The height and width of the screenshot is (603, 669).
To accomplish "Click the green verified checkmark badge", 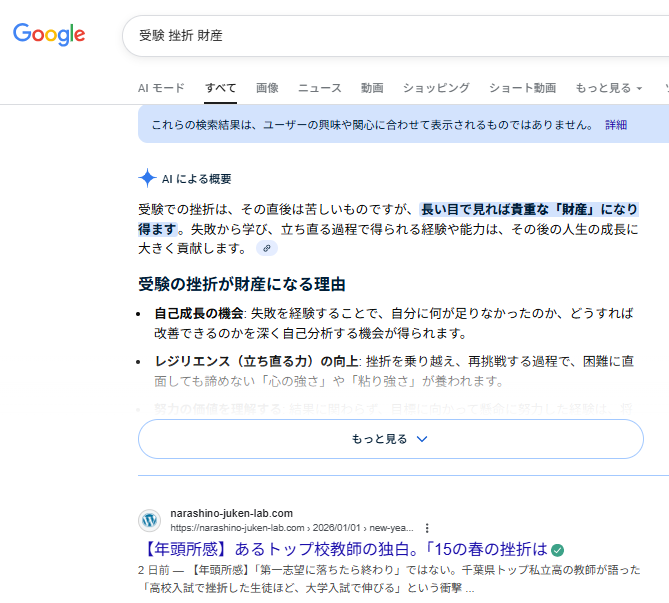I will point(558,550).
